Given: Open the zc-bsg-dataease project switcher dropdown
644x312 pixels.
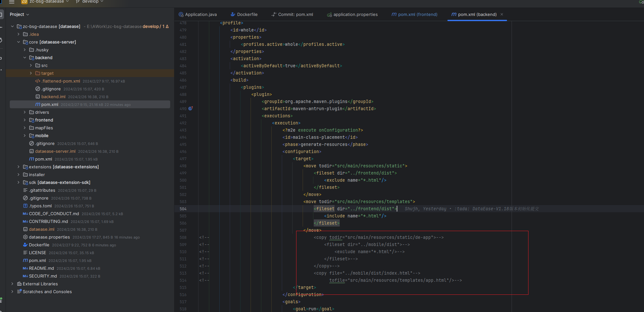Looking at the screenshot, I should pos(46,2).
